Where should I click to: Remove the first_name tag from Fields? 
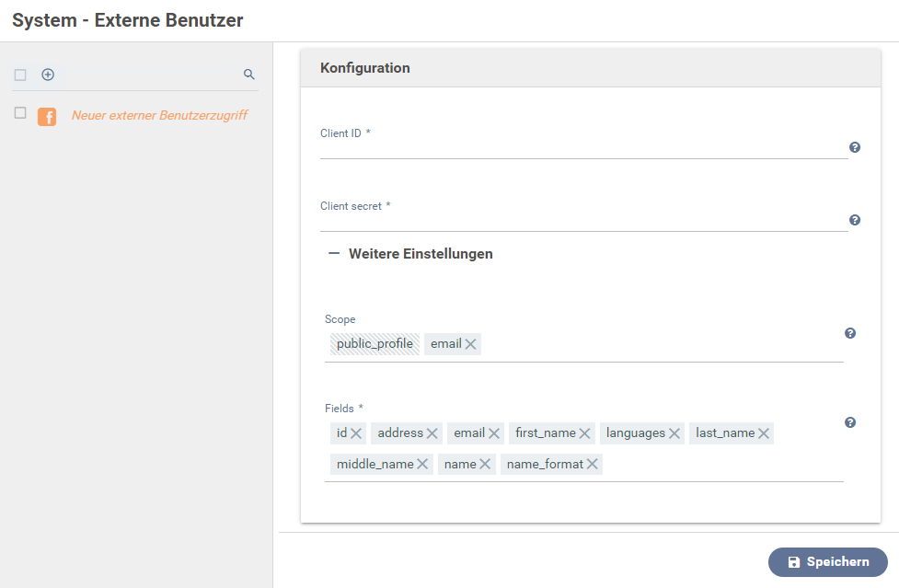point(585,433)
